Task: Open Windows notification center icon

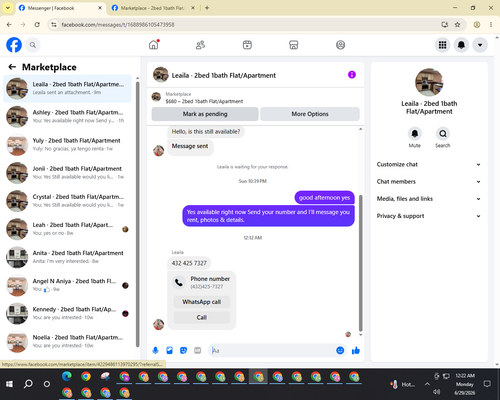Action: coord(487,384)
